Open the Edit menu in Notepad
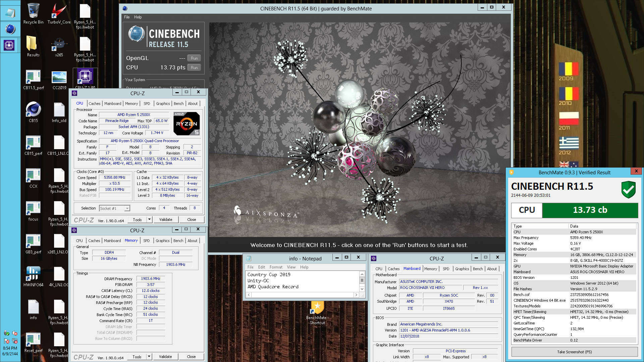Viewport: 644px width, 362px height. [262, 267]
